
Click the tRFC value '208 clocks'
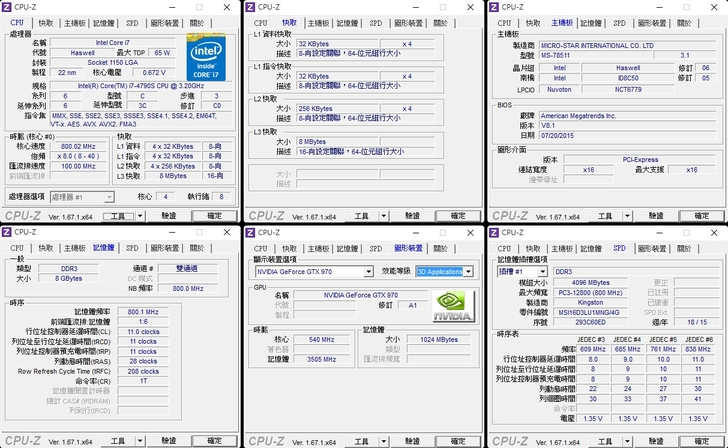(x=143, y=371)
